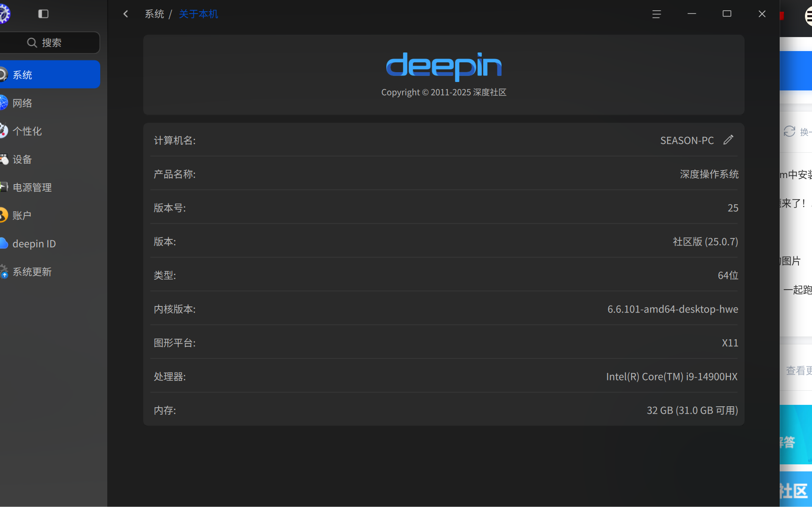Click the 社区版 (25.0.7) version value
This screenshot has height=507, width=812.
tap(705, 242)
